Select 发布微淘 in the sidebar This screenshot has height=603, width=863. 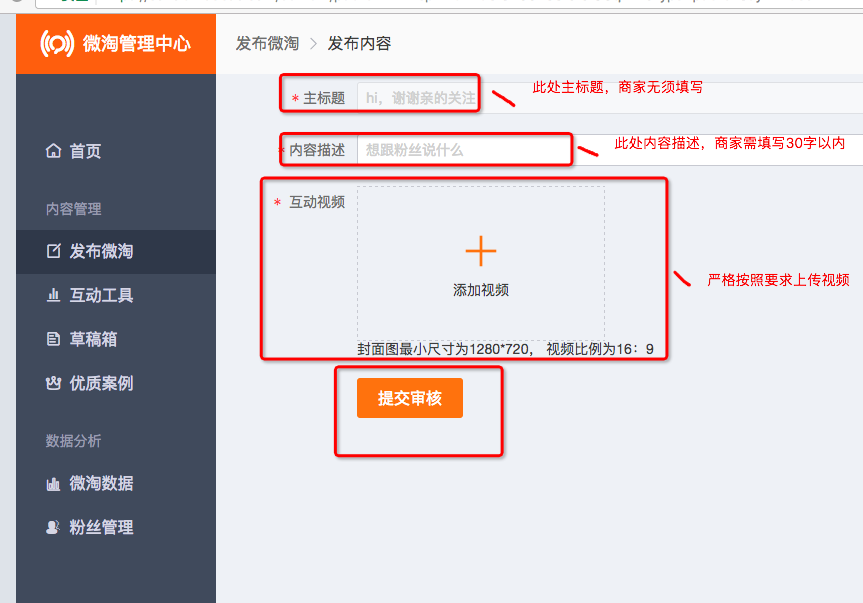tap(116, 251)
